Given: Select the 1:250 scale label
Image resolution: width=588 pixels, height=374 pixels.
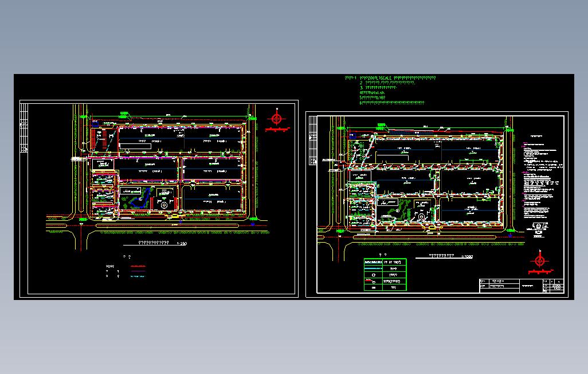Looking at the screenshot, I should [x=182, y=244].
